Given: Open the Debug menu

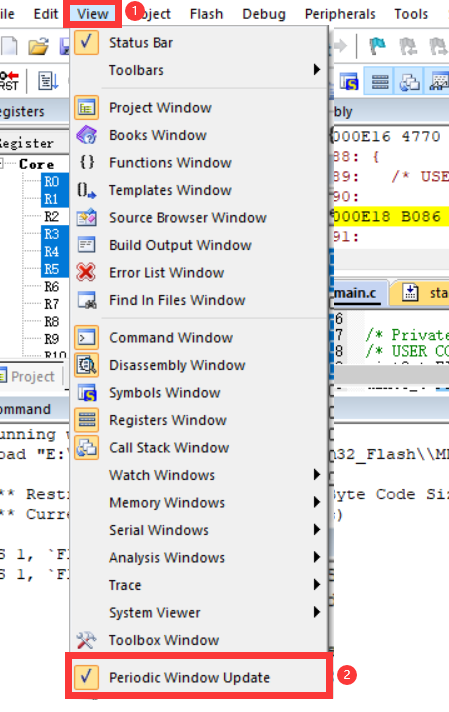Looking at the screenshot, I should [264, 14].
